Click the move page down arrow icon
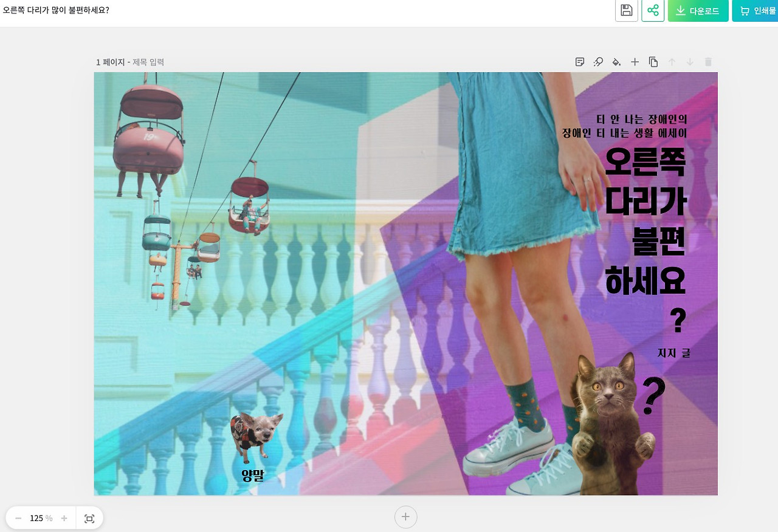The image size is (778, 532). [x=689, y=61]
